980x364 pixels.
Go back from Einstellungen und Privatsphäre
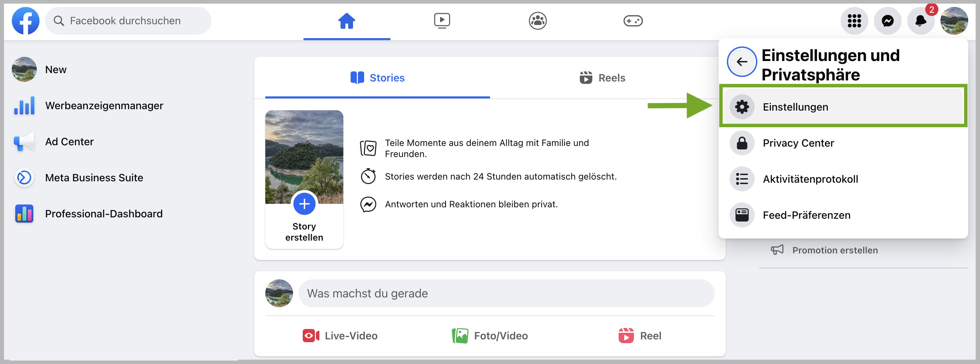742,62
